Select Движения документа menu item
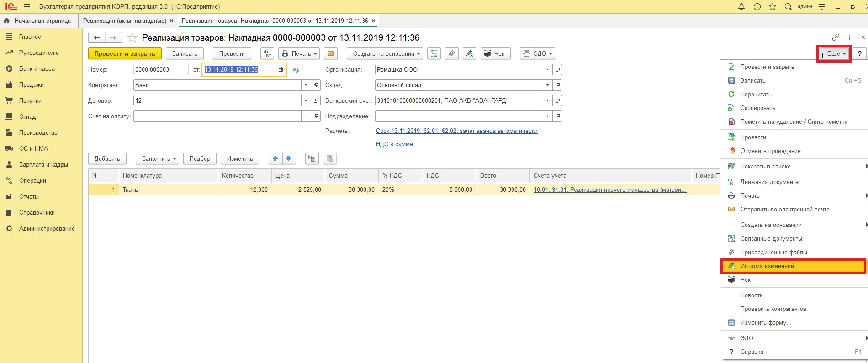Screen dimensions: 868x363 (x=794, y=182)
